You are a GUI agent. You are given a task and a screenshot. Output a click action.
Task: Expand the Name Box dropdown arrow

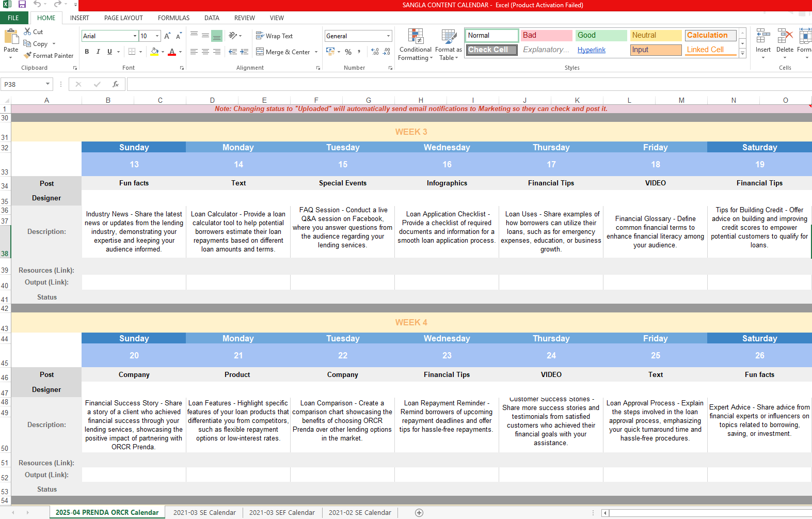(x=47, y=84)
